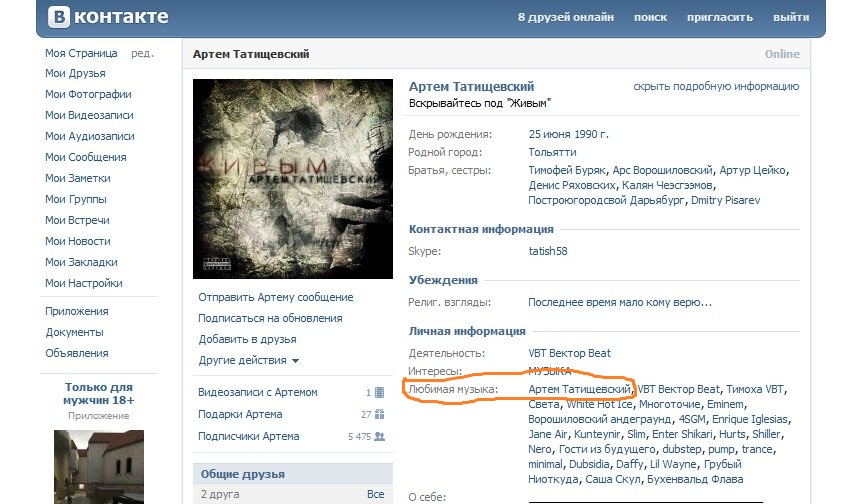Click the поиск link in the header
850x504 pixels.
[651, 17]
